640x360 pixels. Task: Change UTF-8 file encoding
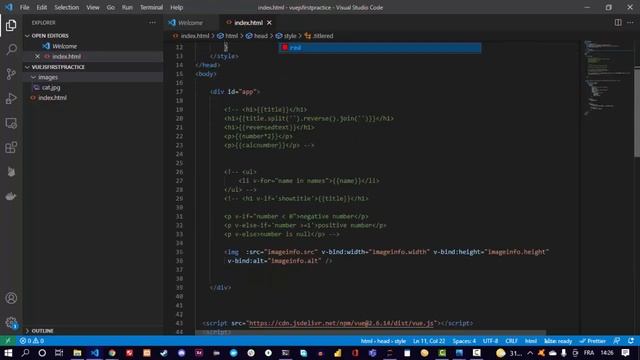click(x=490, y=341)
